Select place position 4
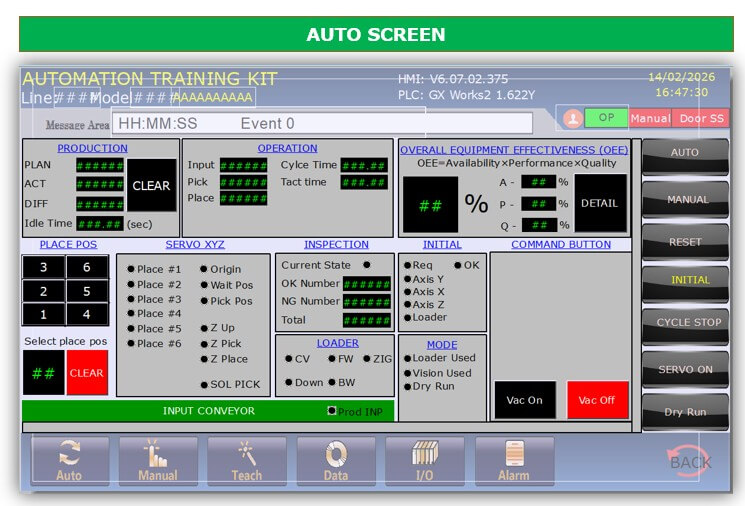 click(x=87, y=314)
